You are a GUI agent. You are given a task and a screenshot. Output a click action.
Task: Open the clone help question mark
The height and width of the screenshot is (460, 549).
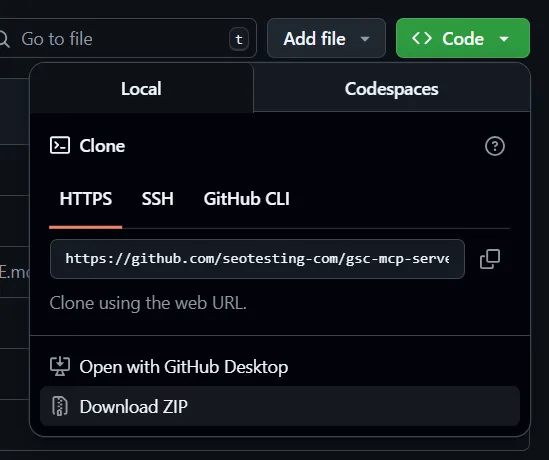(495, 146)
